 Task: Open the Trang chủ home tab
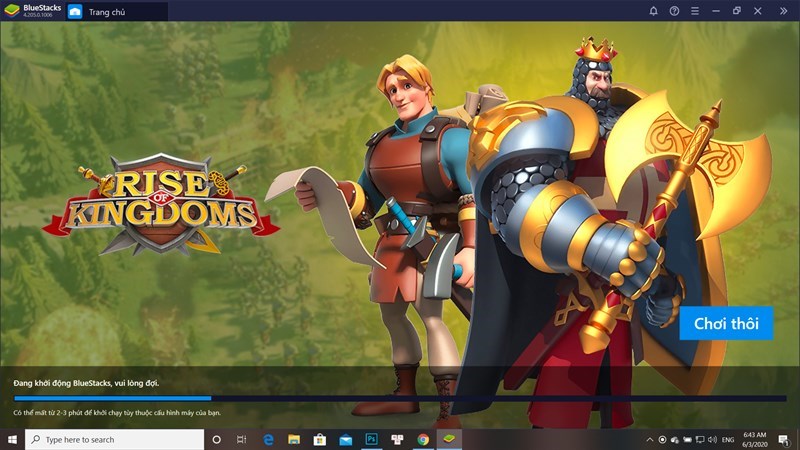pos(116,12)
